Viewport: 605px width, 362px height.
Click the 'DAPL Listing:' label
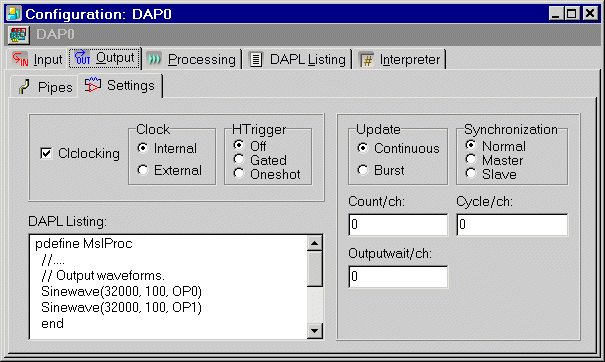click(x=68, y=222)
